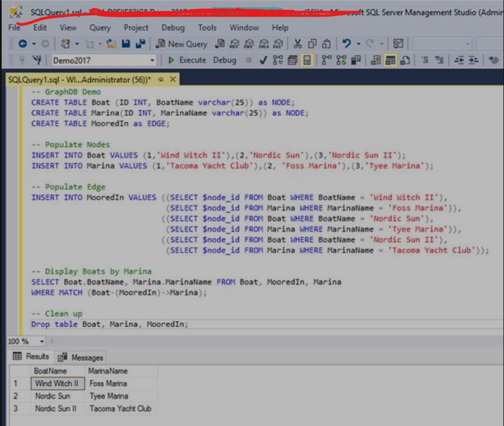Expand the New Project dropdown arrow
504x426 pixels.
click(77, 43)
